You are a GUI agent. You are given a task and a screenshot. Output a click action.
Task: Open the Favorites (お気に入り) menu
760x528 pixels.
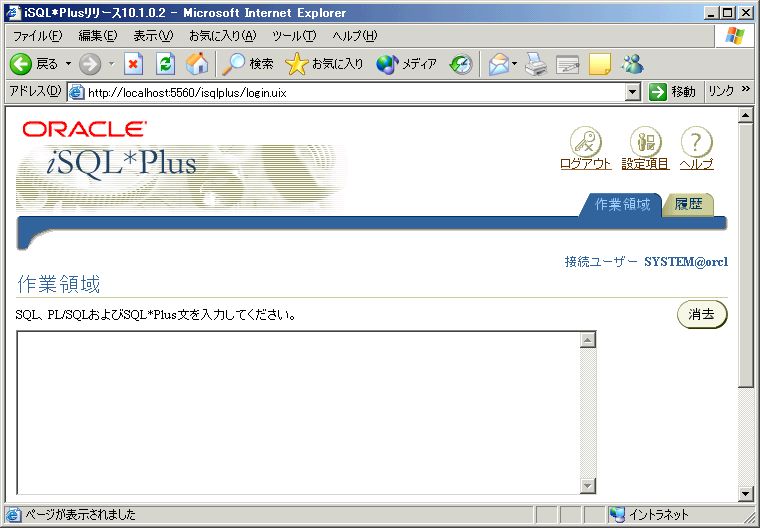222,36
